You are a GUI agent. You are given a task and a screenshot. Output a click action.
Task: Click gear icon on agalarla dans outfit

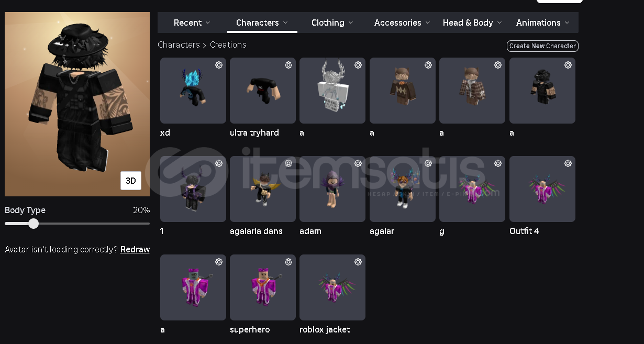tap(288, 163)
